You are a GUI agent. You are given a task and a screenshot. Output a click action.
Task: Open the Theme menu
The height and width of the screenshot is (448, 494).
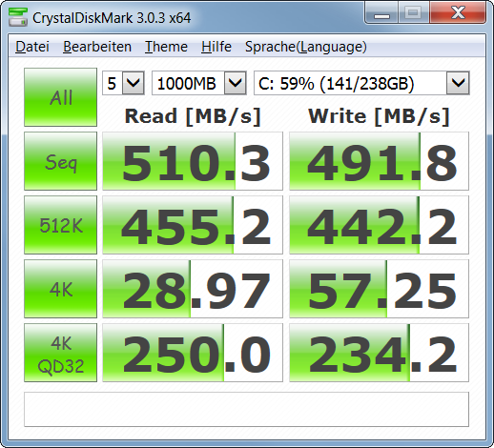point(166,47)
